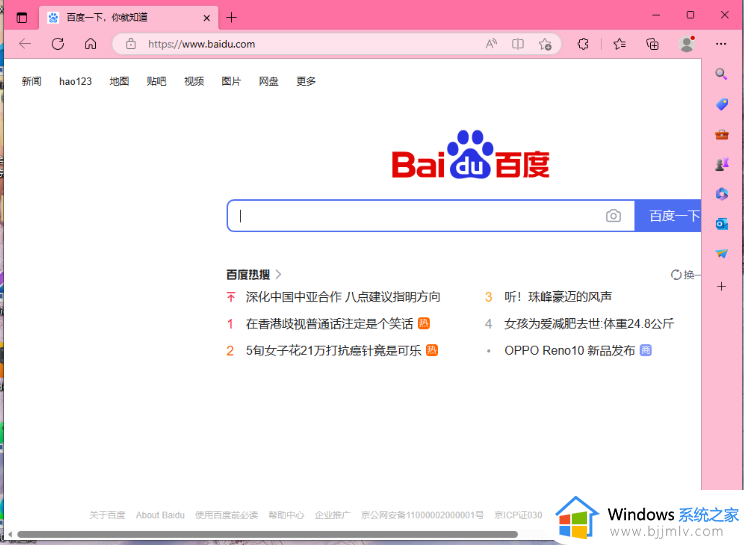Viewport: 744px width, 545px height.
Task: Open 新闻 navigation link
Action: coord(31,82)
